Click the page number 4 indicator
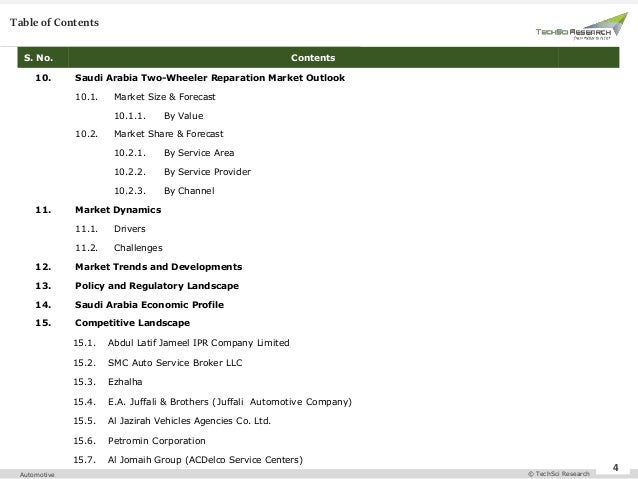Viewport: 638px width, 479px height. 615,468
